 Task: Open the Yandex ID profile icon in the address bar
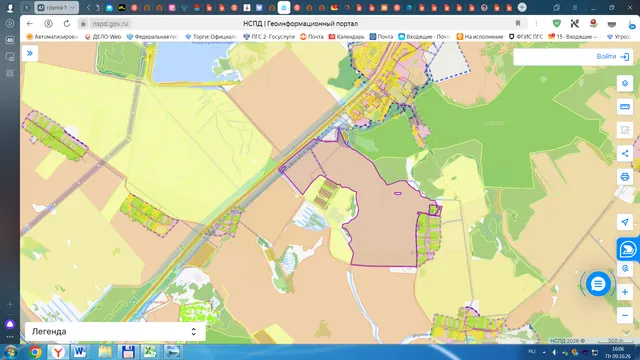click(48, 24)
